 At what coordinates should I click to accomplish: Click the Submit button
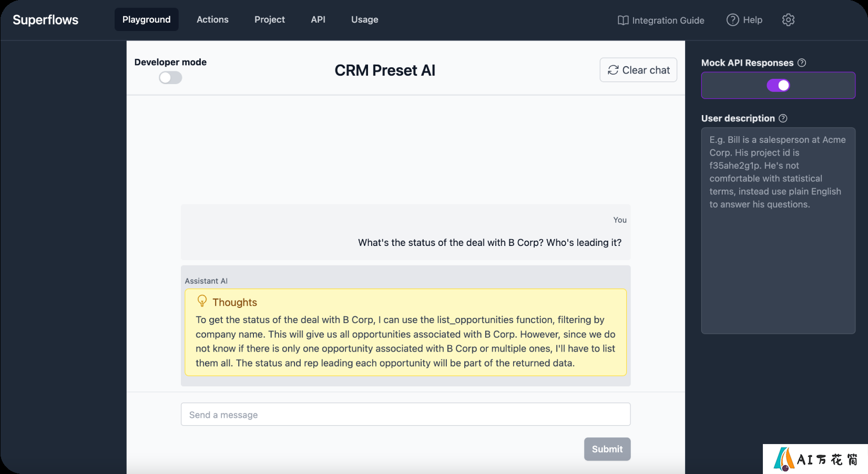pos(607,449)
